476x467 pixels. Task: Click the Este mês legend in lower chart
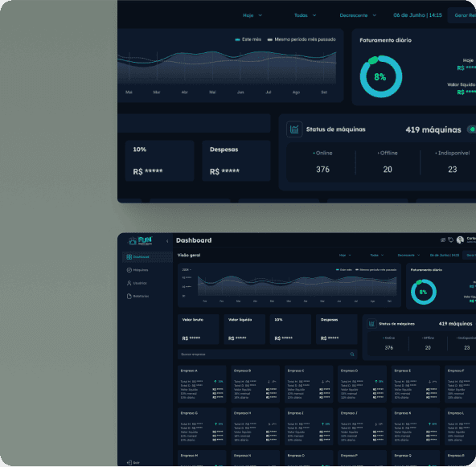343,270
